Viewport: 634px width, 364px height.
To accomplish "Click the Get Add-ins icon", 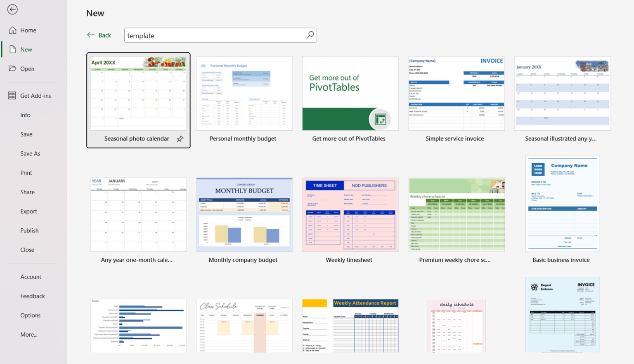I will pyautogui.click(x=12, y=95).
